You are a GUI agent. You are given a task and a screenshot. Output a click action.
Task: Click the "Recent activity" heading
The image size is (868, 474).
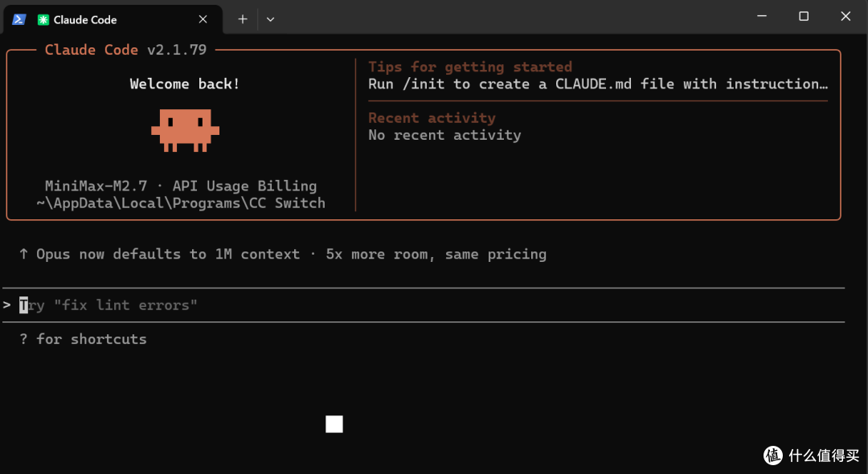click(432, 118)
